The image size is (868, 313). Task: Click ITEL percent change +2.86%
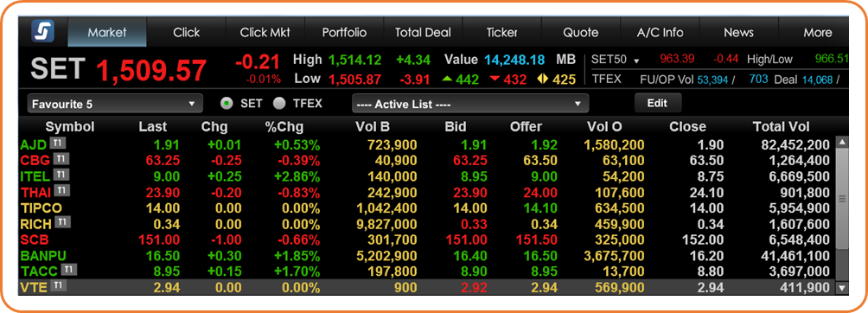[x=297, y=176]
